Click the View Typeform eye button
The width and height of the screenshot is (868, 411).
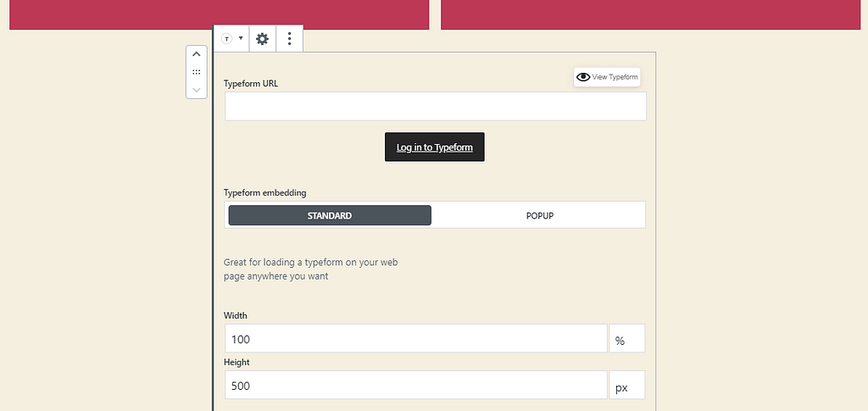coord(607,77)
